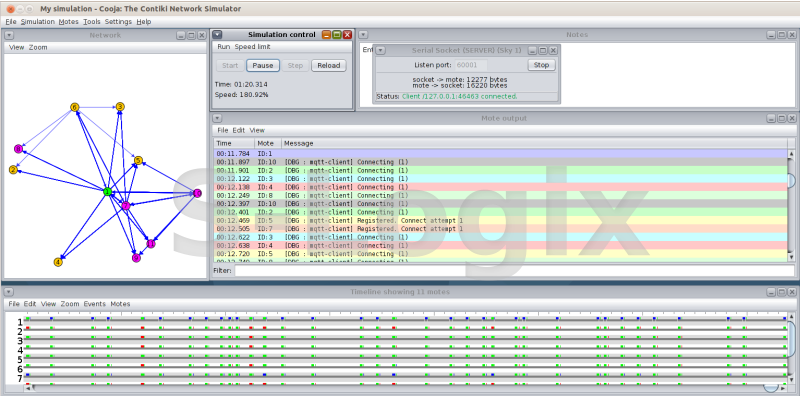Select log row at 00:11.897 ID:10
Screen dimensions: 803x396
tap(500, 162)
